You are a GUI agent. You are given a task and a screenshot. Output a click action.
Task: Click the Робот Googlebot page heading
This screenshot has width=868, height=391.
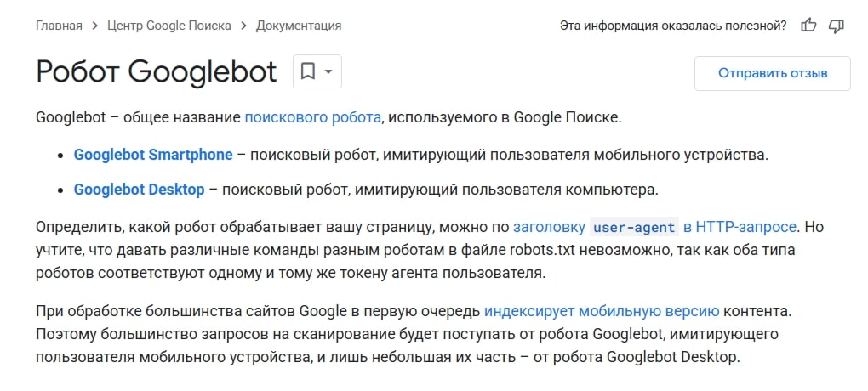156,71
